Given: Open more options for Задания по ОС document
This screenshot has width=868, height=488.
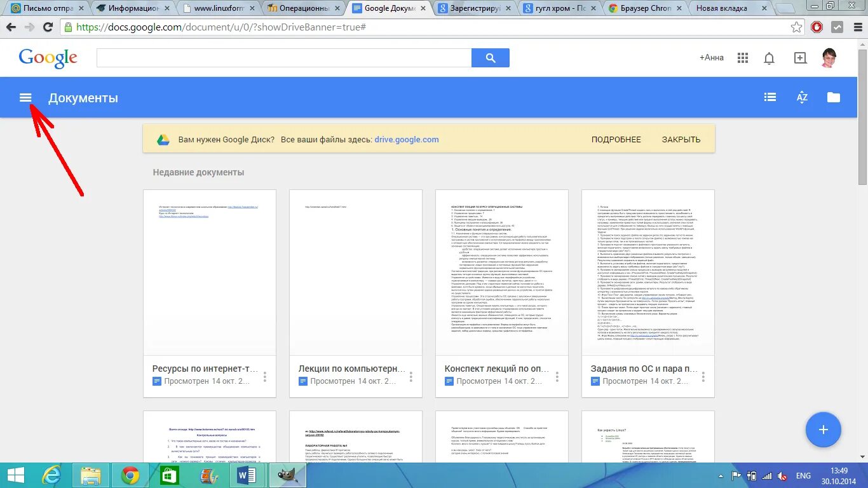Looking at the screenshot, I should pos(703,377).
